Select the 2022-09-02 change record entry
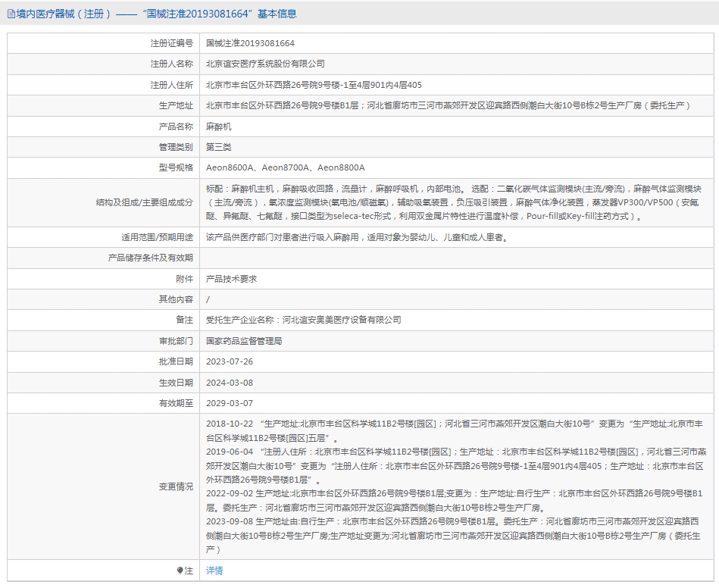719x588 pixels. point(454,500)
